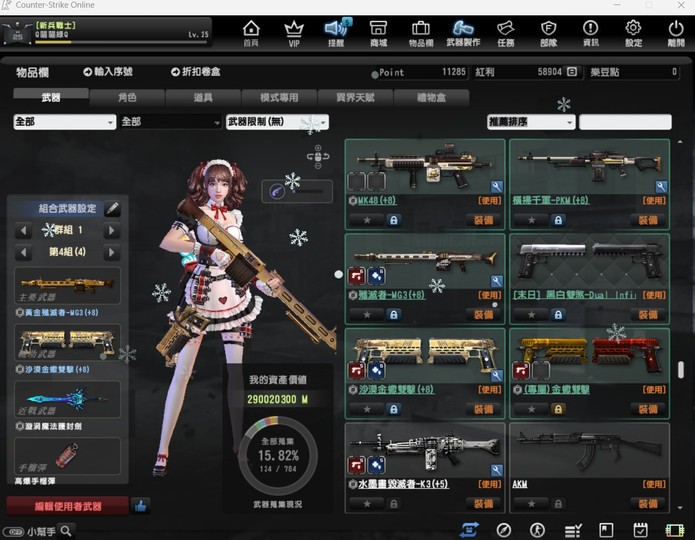Viewport: 695px width, 540px height.
Task: Click the thumbs-up icon beside 編輯使用者武器
Action: click(140, 506)
